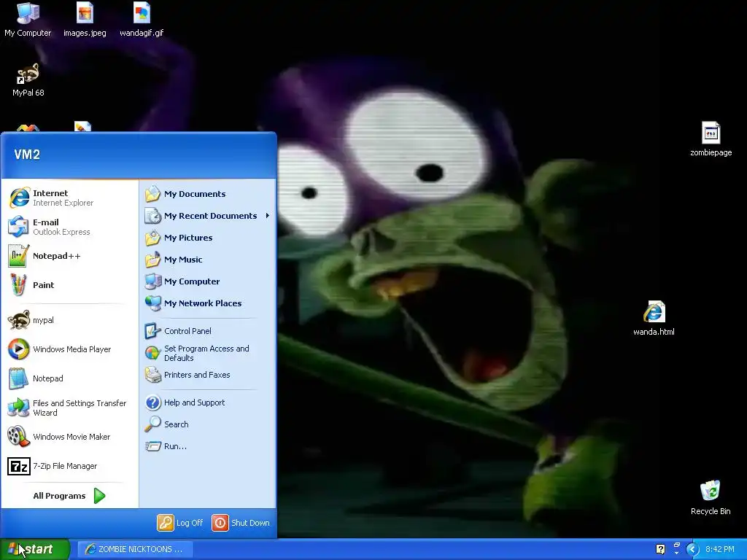Open mypal browser in Start menu
747x560 pixels.
[x=69, y=320]
